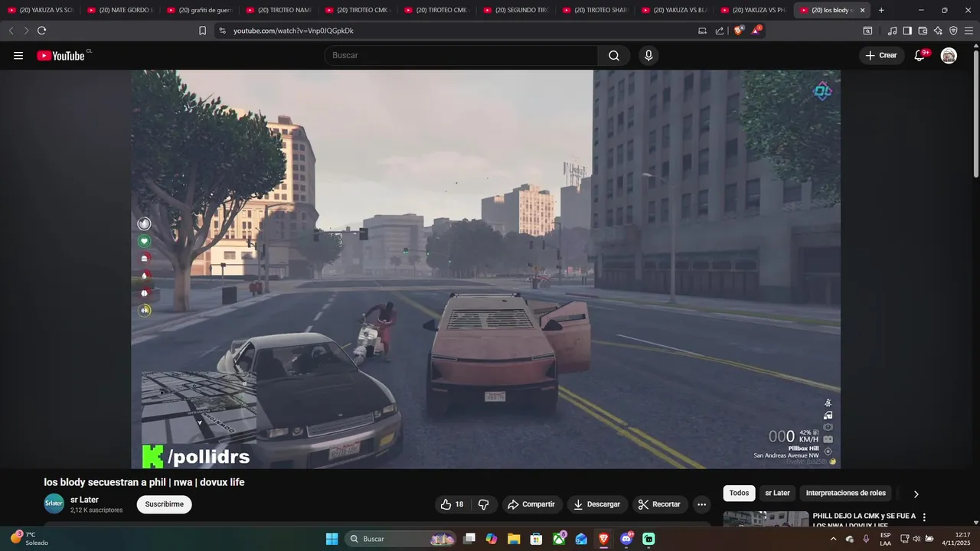Viewport: 980px width, 551px height.
Task: Click the taskbar Buscar search box
Action: point(401,539)
